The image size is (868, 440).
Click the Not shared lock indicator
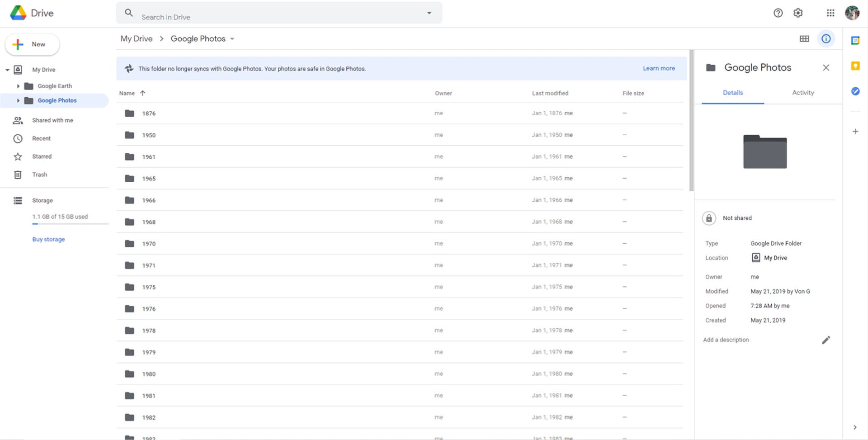coord(709,218)
